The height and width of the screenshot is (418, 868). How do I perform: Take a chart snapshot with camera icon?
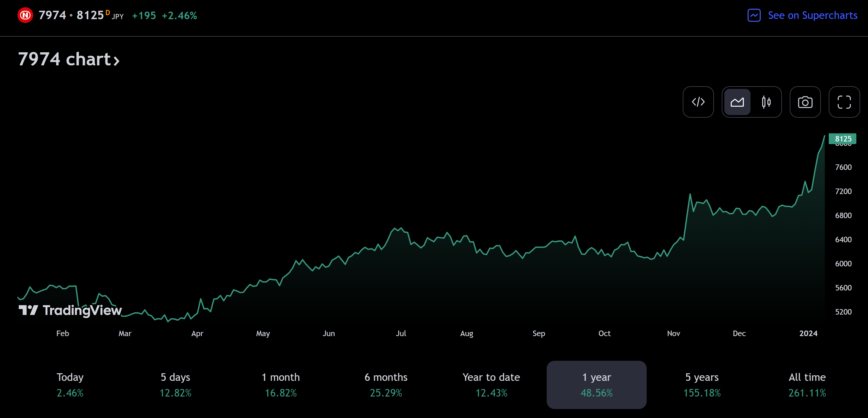[805, 102]
